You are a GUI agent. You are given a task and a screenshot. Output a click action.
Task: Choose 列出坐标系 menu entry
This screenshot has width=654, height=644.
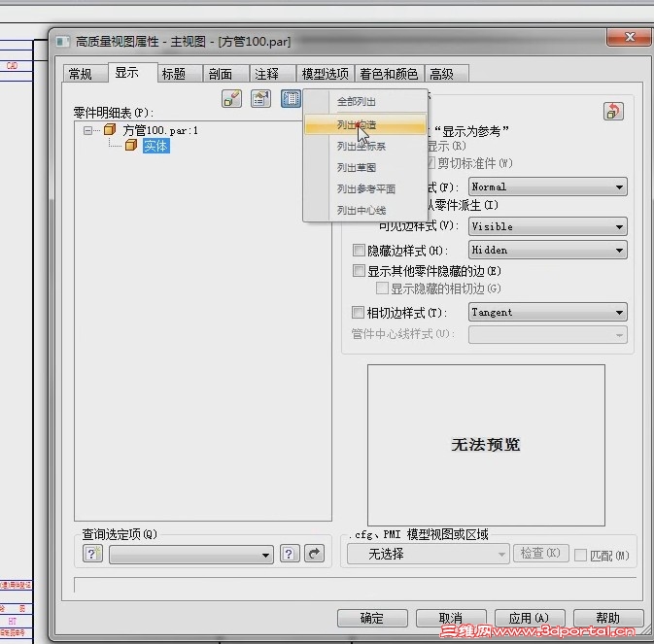point(365,147)
